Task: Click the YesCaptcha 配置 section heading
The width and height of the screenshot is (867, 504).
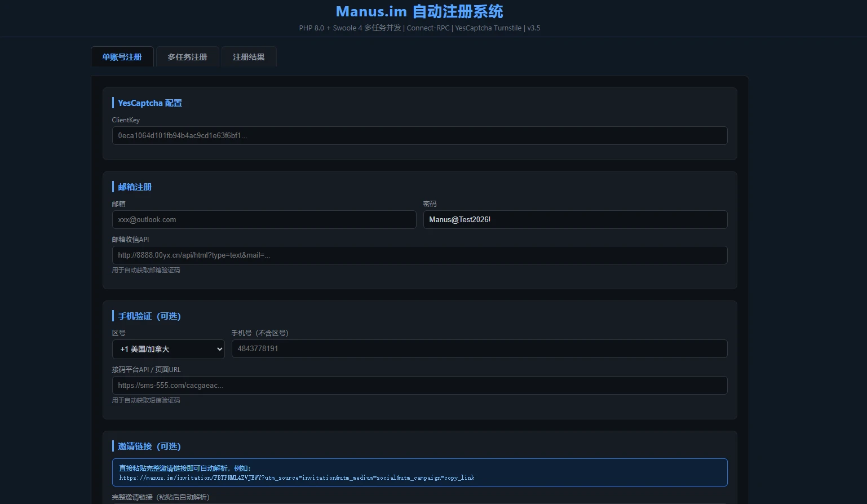Action: point(149,103)
